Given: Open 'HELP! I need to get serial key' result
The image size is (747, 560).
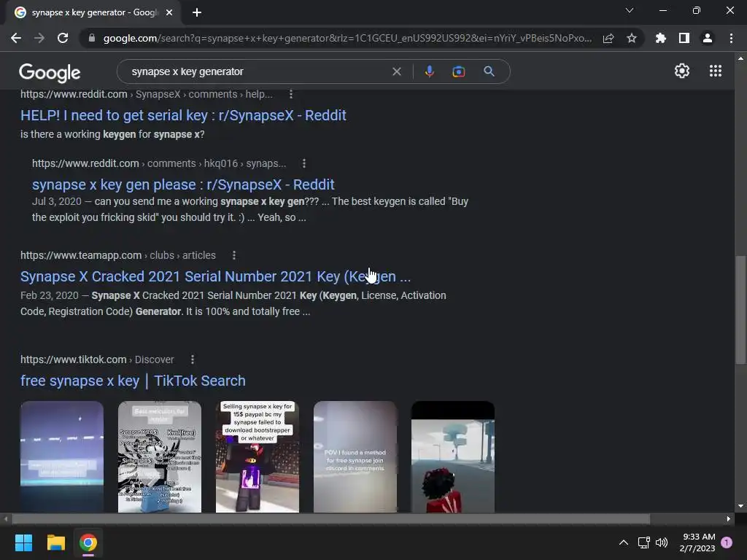Looking at the screenshot, I should point(183,115).
